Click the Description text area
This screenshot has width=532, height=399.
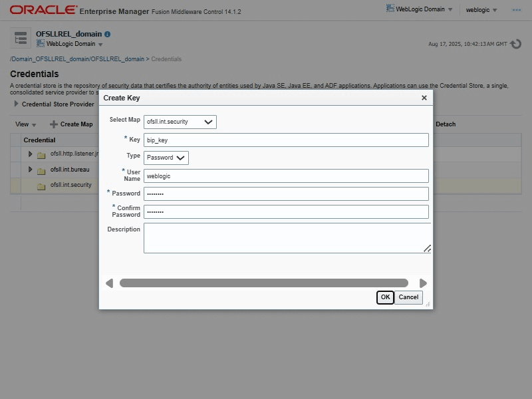[x=287, y=238]
